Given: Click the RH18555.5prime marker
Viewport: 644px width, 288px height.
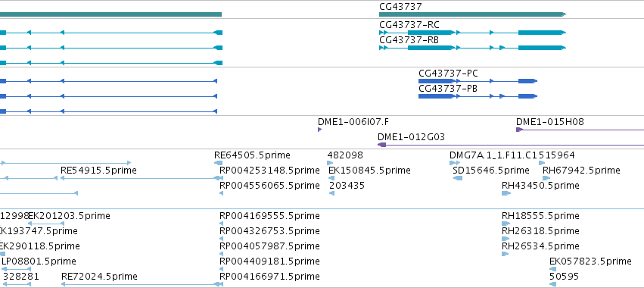Looking at the screenshot, I should coord(506,224).
